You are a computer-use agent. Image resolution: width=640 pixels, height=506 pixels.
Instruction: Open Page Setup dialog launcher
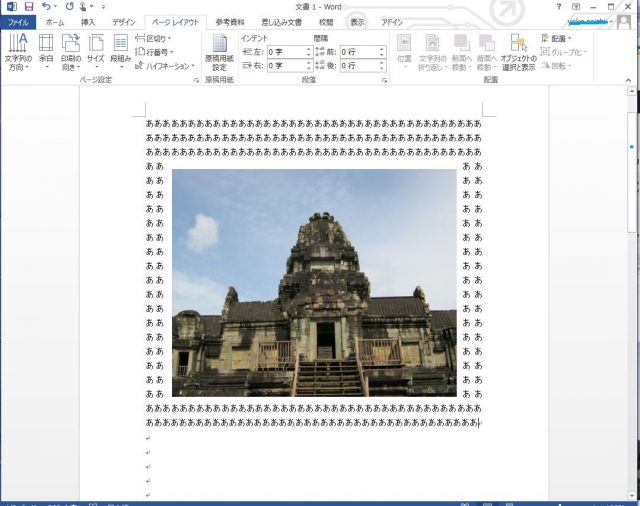point(196,81)
